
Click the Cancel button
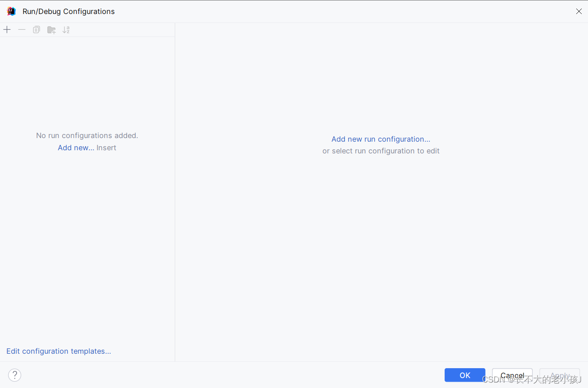click(x=512, y=375)
